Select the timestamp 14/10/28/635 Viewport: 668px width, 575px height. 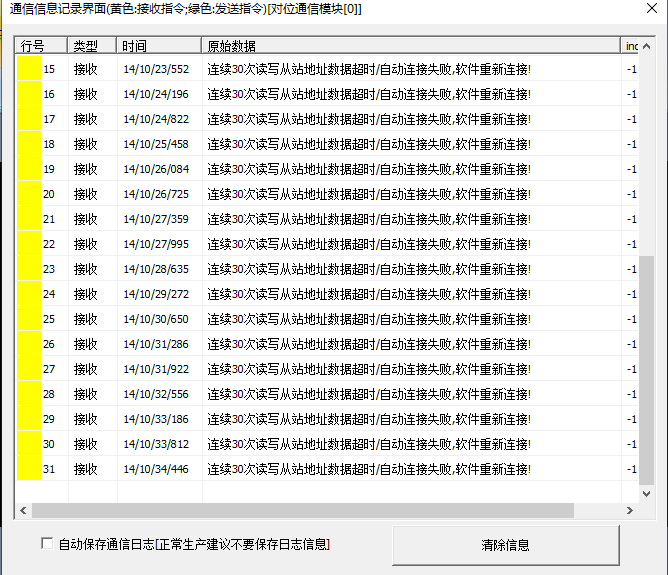pyautogui.click(x=155, y=269)
